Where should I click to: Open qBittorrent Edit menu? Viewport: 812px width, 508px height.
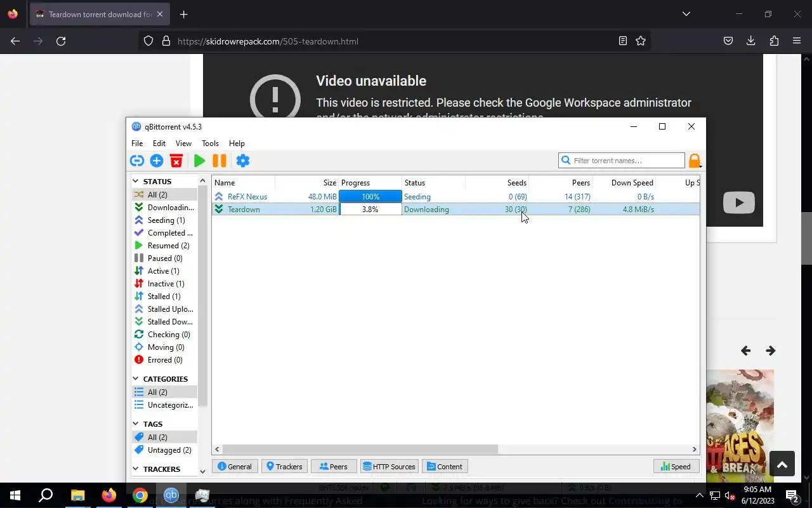tap(159, 144)
